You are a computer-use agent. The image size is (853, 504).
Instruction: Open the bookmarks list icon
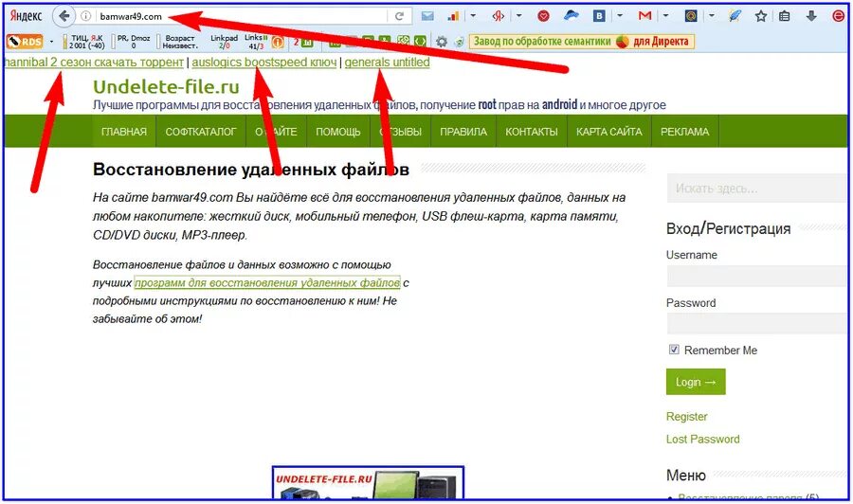point(785,16)
